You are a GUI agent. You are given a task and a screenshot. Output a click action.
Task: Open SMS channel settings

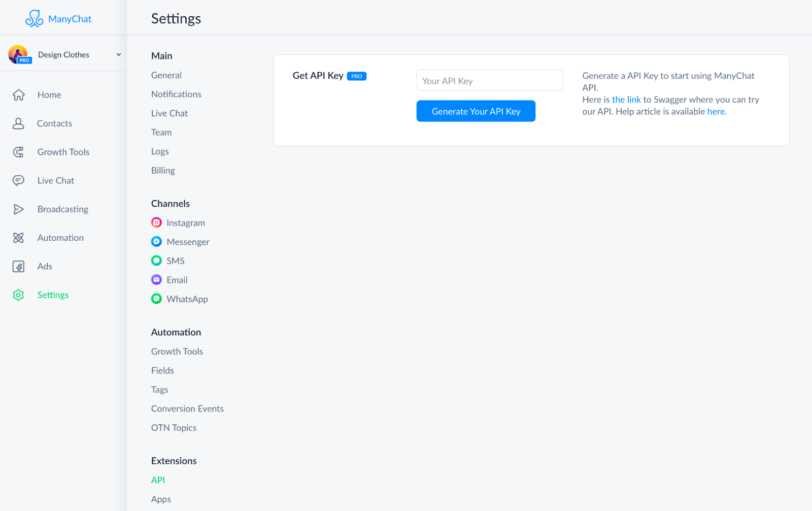click(x=176, y=261)
